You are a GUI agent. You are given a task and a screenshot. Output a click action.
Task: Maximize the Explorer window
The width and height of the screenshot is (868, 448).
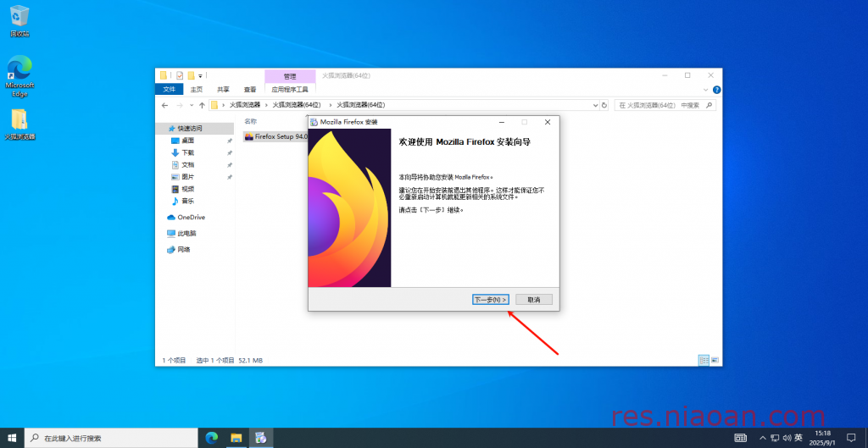[687, 75]
